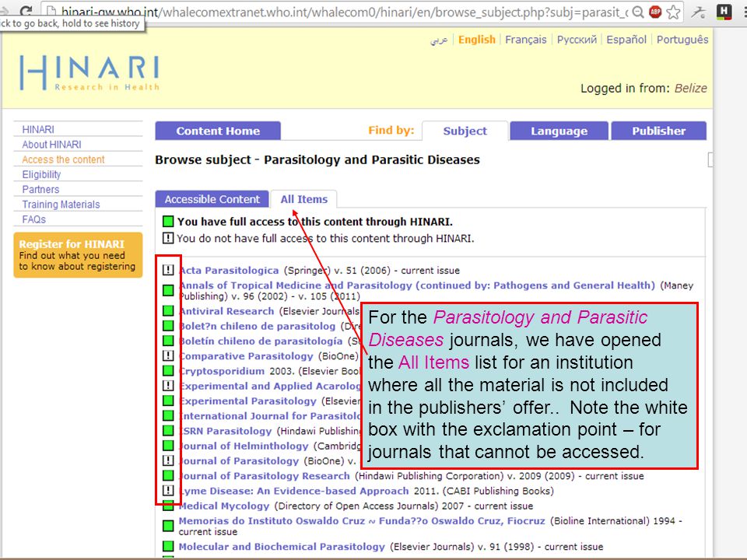747x560 pixels.
Task: Open the Subject find-by tab
Action: coord(465,131)
